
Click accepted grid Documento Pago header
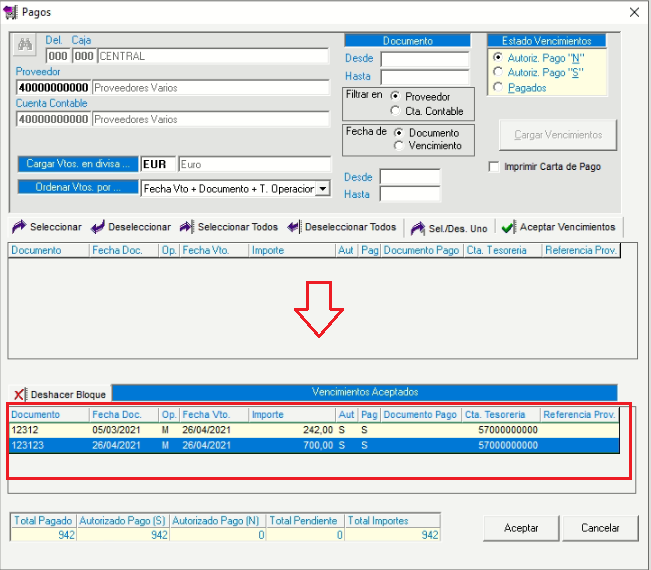pos(421,414)
